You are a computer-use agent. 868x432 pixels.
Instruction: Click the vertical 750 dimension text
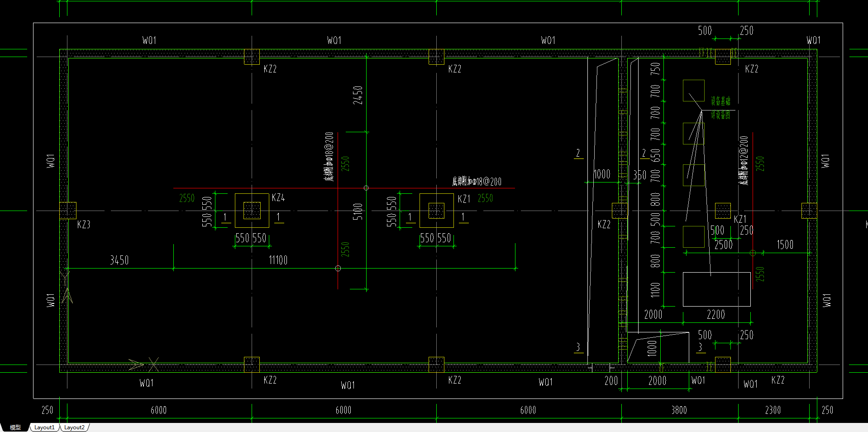point(655,69)
